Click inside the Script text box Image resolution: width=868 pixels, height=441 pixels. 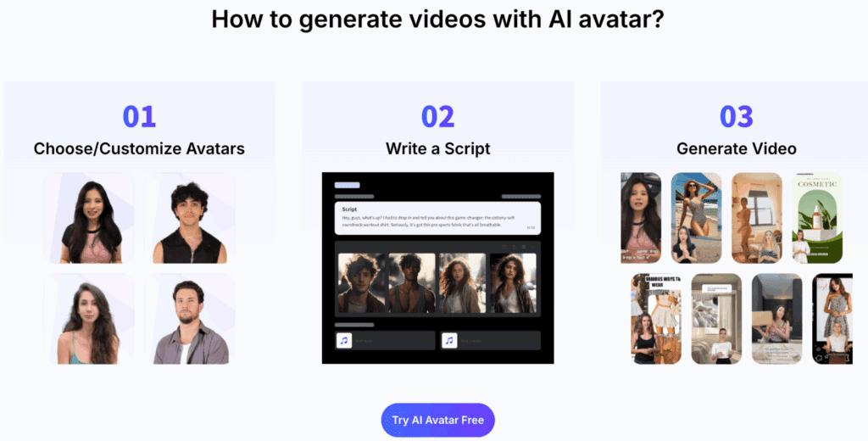pyautogui.click(x=437, y=218)
